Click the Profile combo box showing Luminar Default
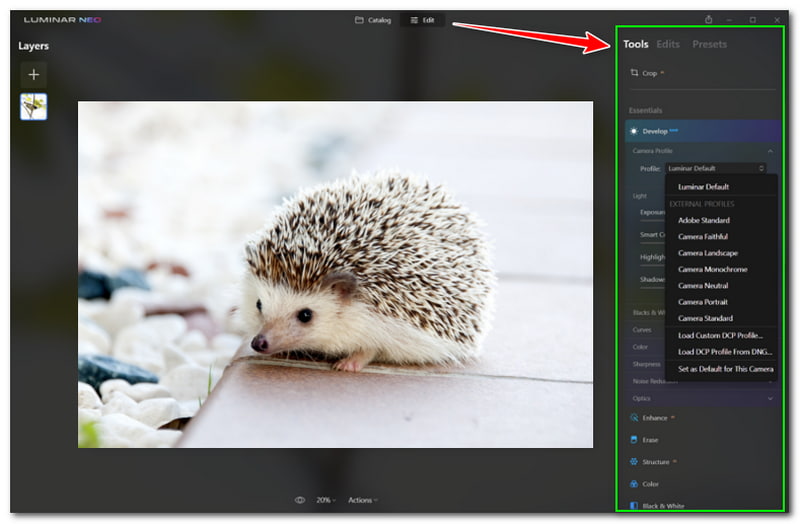 pyautogui.click(x=716, y=168)
